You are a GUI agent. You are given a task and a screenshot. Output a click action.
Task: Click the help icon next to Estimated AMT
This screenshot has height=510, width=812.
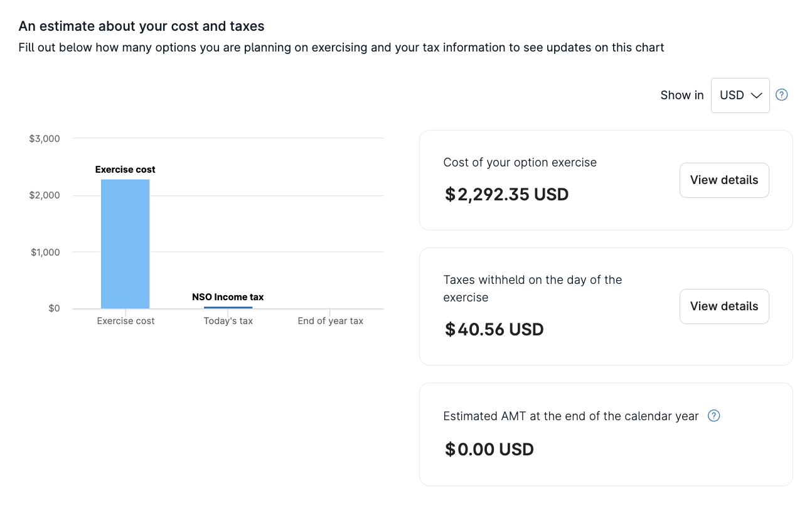pos(713,416)
